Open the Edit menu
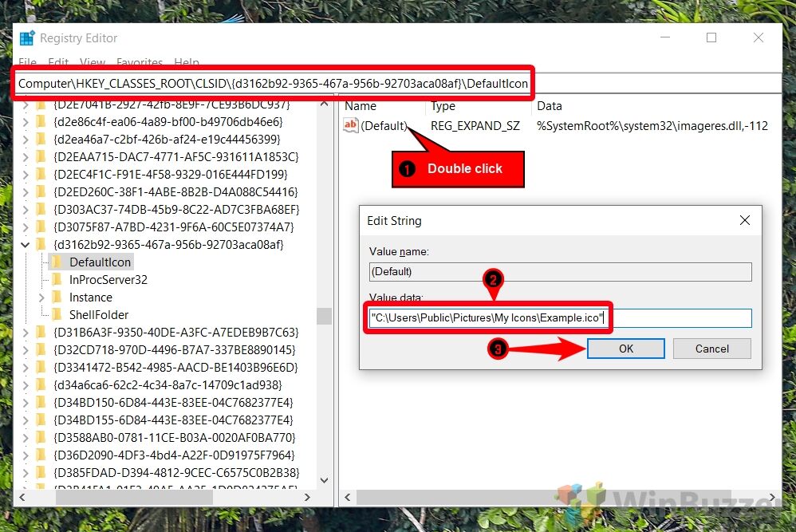The height and width of the screenshot is (532, 796). pyautogui.click(x=58, y=62)
